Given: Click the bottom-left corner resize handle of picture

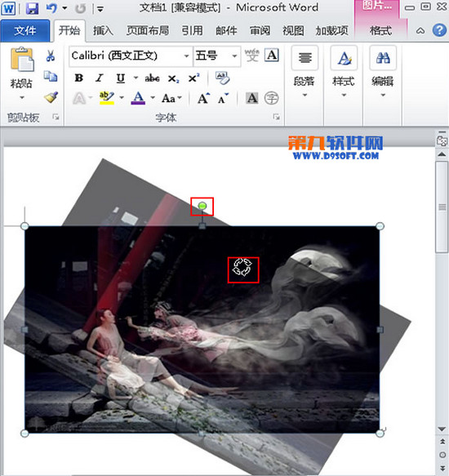Looking at the screenshot, I should point(24,434).
